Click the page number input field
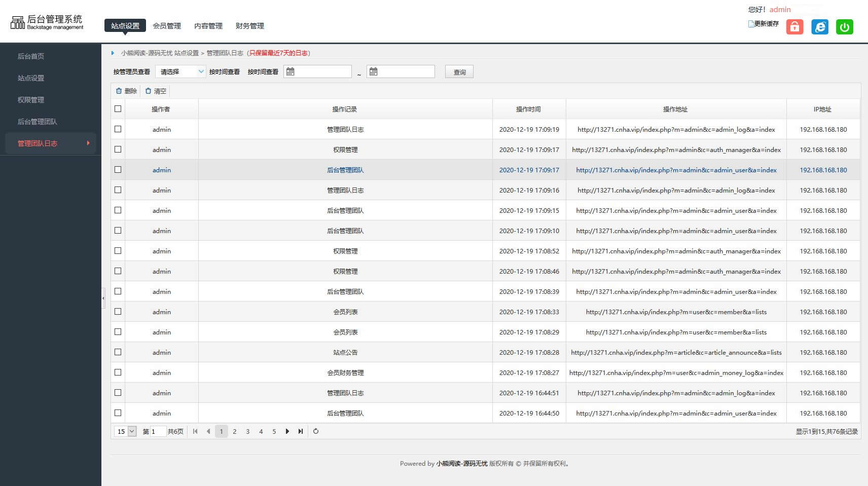 [x=158, y=431]
